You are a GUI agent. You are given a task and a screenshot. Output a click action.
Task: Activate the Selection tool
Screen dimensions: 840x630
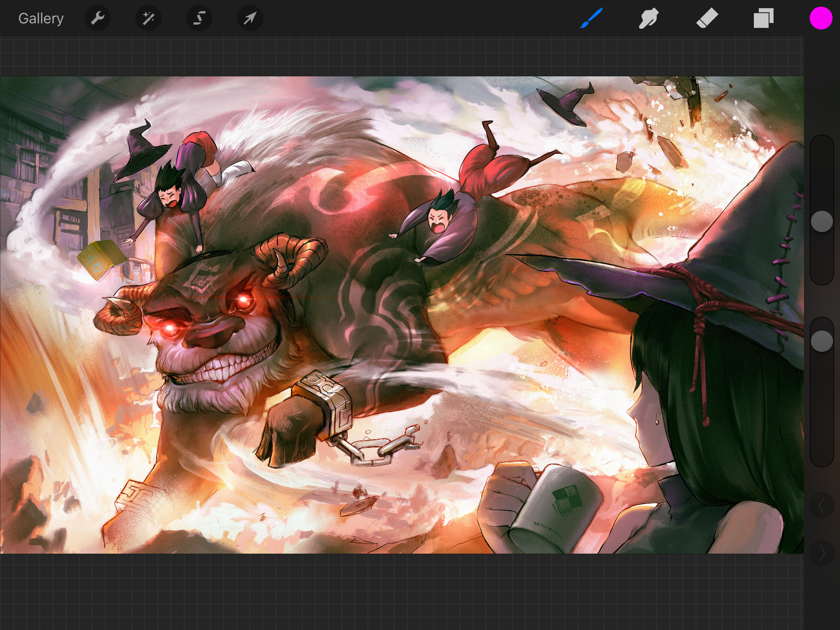coord(199,18)
